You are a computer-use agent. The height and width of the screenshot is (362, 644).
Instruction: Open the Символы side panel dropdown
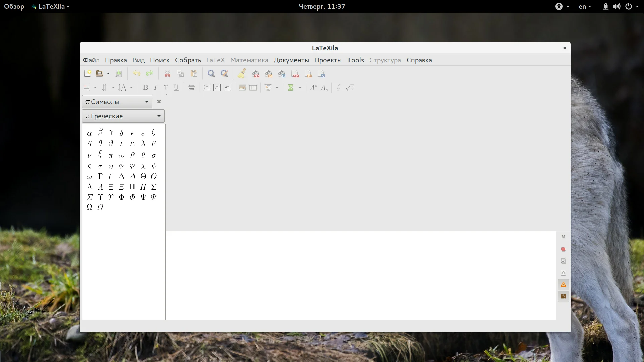pyautogui.click(x=117, y=102)
